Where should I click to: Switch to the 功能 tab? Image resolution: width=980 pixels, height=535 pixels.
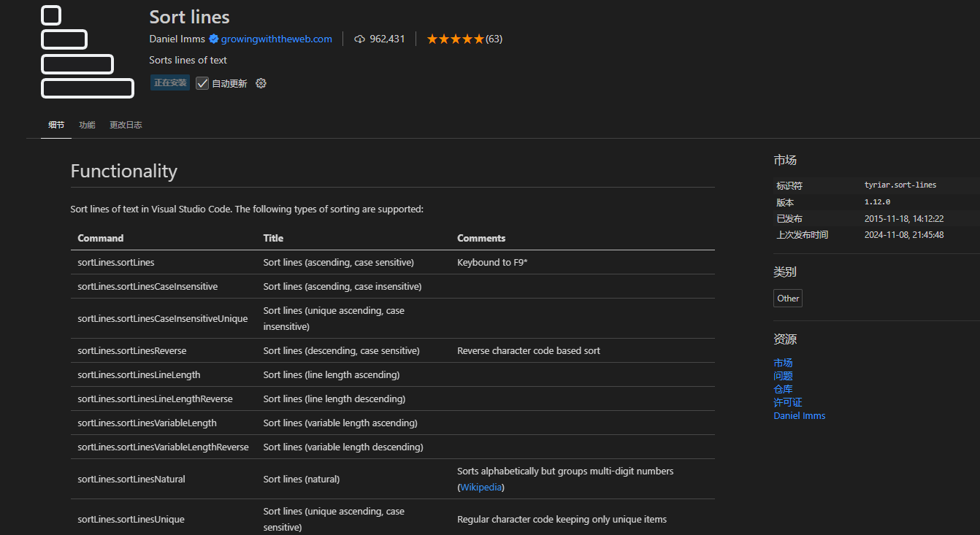87,125
